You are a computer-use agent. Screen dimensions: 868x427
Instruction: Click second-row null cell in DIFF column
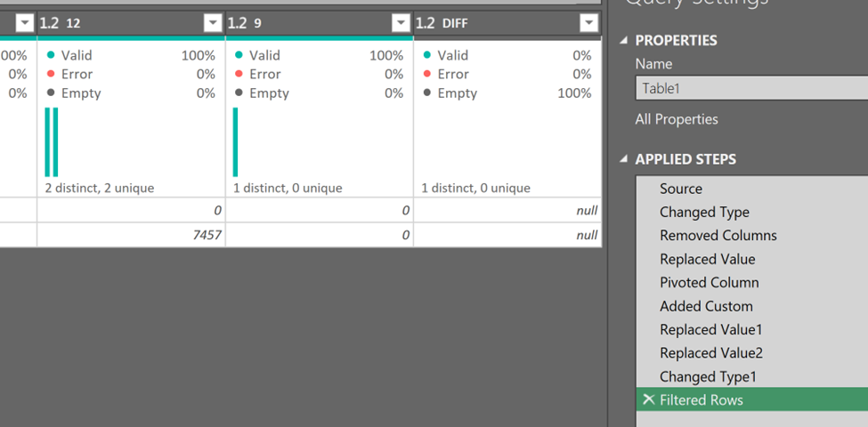click(507, 235)
